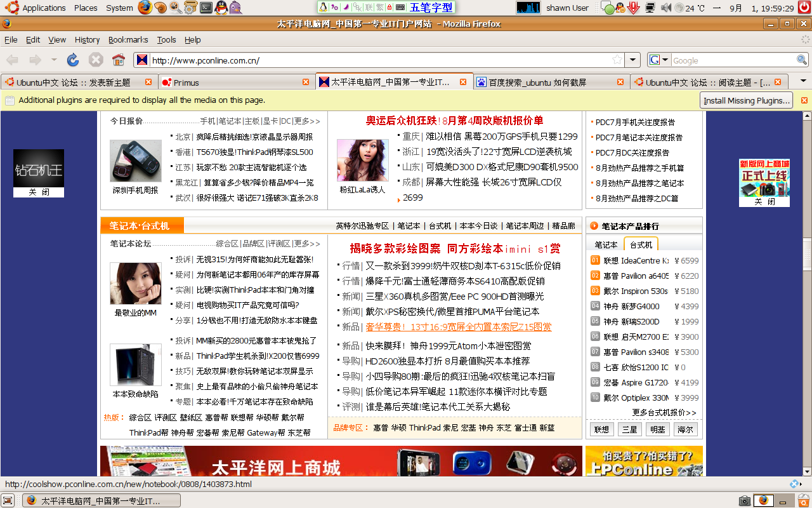Close the Ubuntu中文 发表新主题 tab
This screenshot has height=508, width=812.
148,82
